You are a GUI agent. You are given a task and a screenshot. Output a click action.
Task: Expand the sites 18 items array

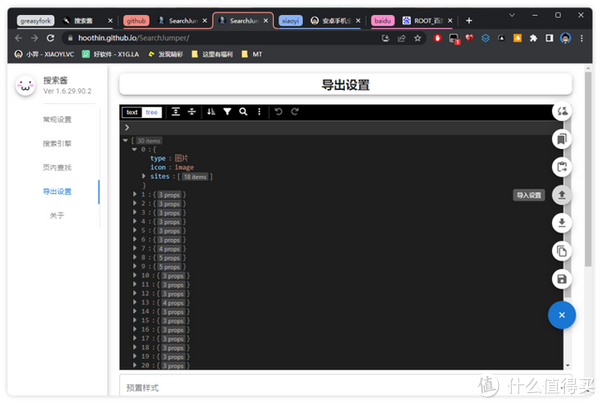coord(143,176)
